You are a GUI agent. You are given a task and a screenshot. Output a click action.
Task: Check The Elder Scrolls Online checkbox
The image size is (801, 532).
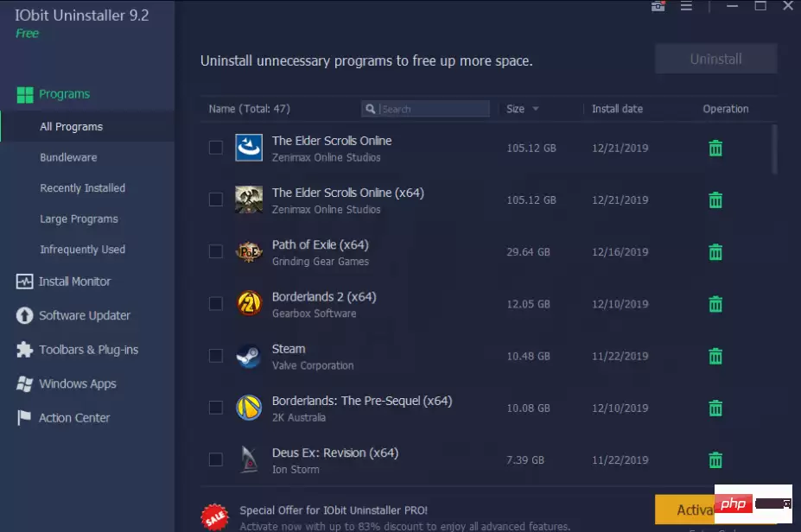pos(215,148)
